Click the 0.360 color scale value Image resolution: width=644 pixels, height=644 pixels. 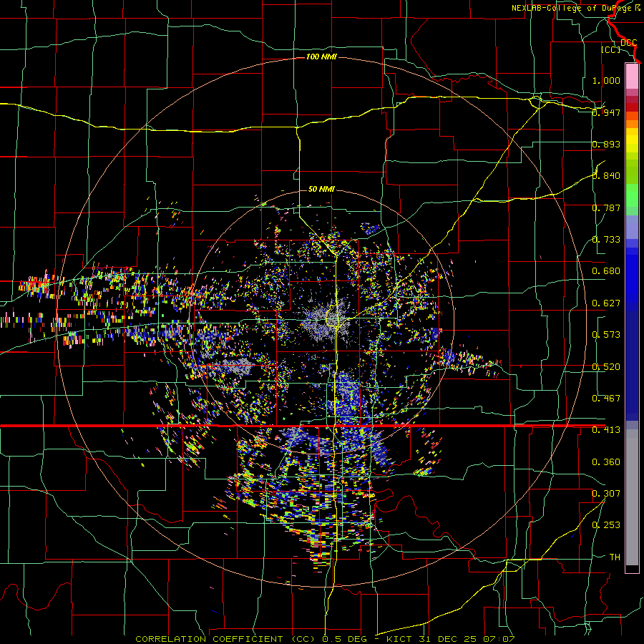click(x=606, y=462)
